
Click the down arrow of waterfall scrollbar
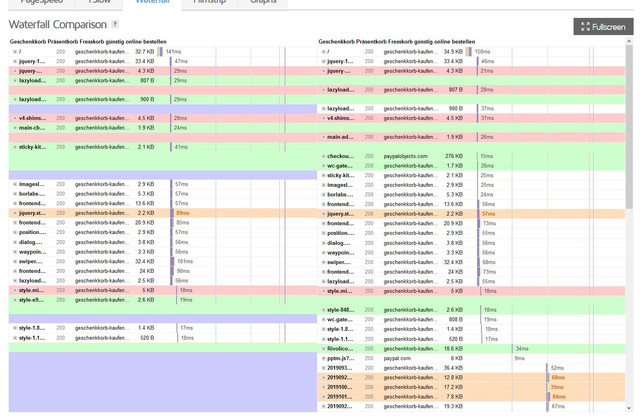(x=629, y=408)
